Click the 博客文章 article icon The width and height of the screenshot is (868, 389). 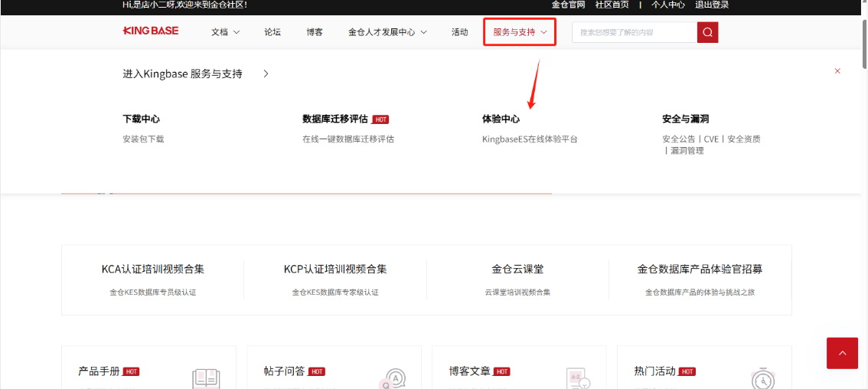(x=579, y=378)
